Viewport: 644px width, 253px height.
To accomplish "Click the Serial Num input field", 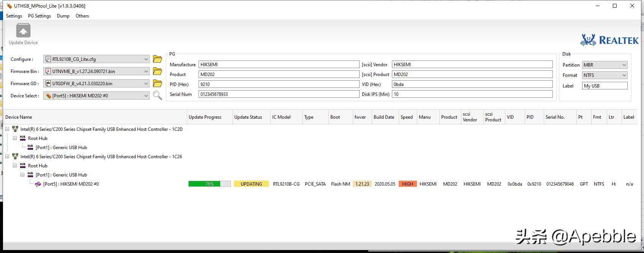I will 278,94.
